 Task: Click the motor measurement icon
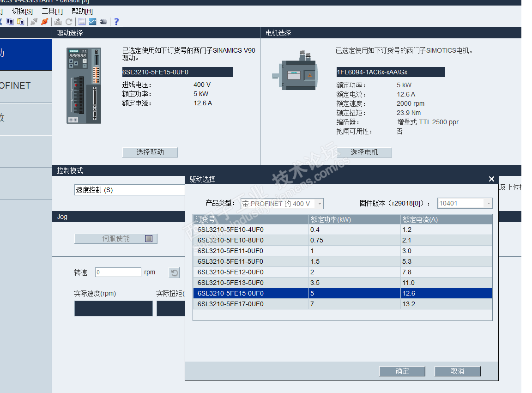[103, 22]
